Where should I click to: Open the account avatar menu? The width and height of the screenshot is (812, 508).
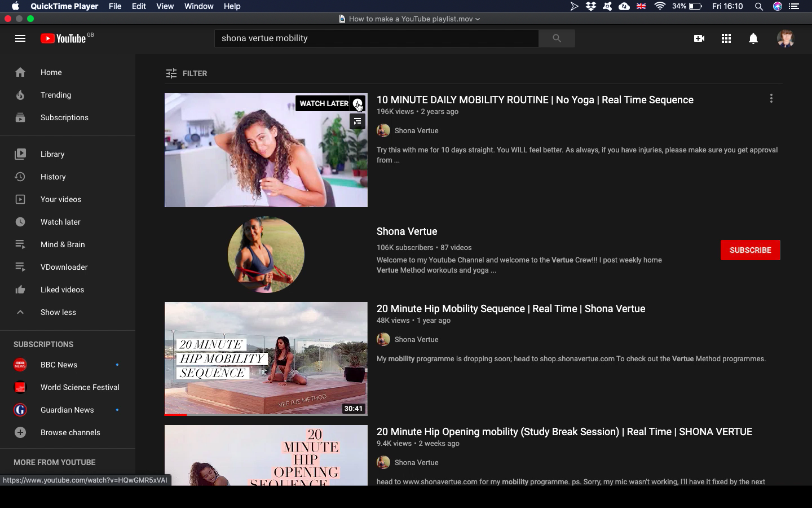pyautogui.click(x=785, y=38)
